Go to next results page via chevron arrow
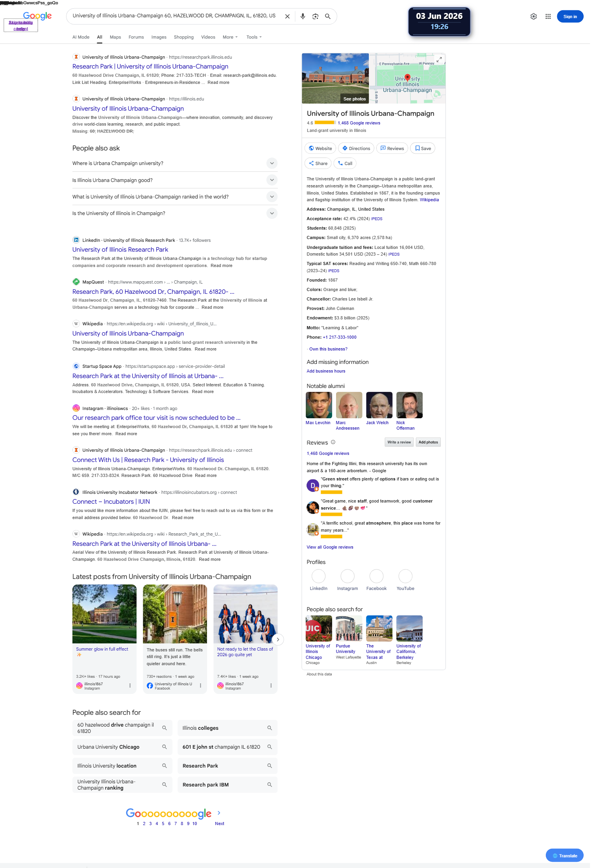 pos(219,812)
